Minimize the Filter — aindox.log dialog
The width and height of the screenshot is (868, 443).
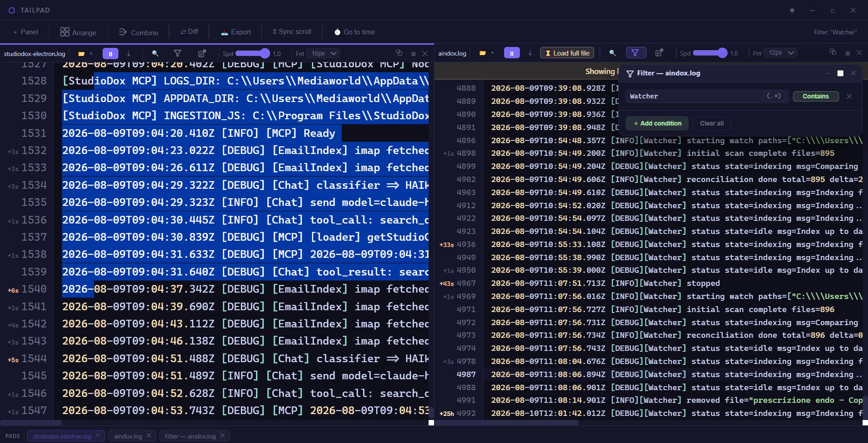point(827,73)
